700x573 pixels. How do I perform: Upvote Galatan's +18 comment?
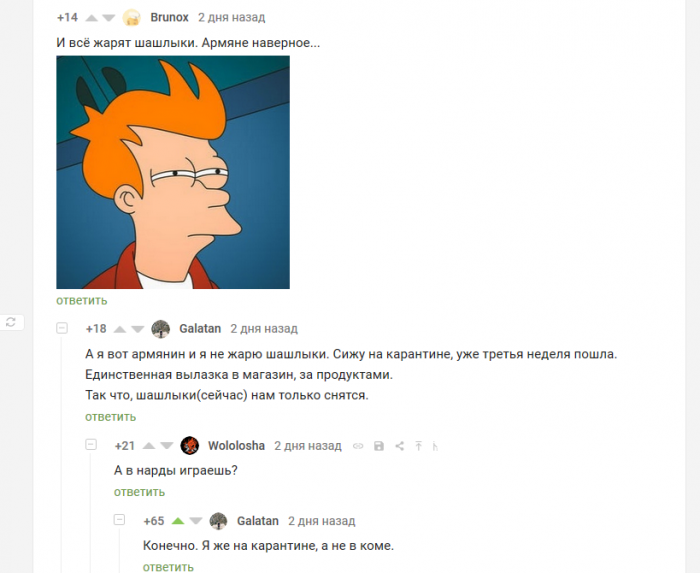(x=120, y=329)
